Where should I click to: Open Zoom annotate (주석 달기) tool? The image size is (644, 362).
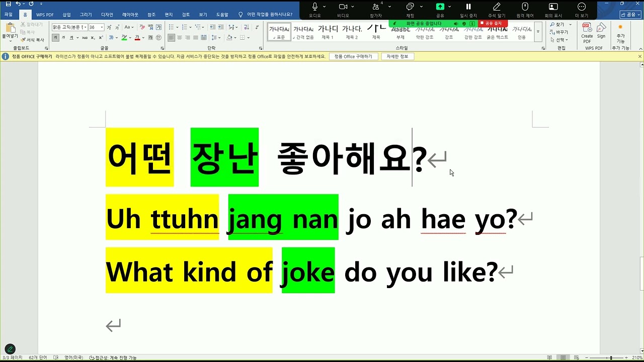[497, 10]
